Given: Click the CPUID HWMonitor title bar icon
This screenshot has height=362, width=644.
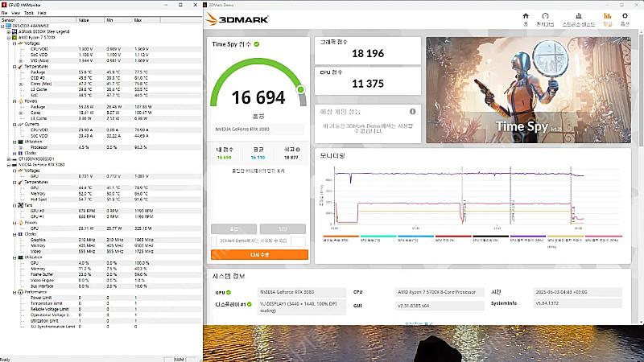Looking at the screenshot, I should pyautogui.click(x=4, y=5).
